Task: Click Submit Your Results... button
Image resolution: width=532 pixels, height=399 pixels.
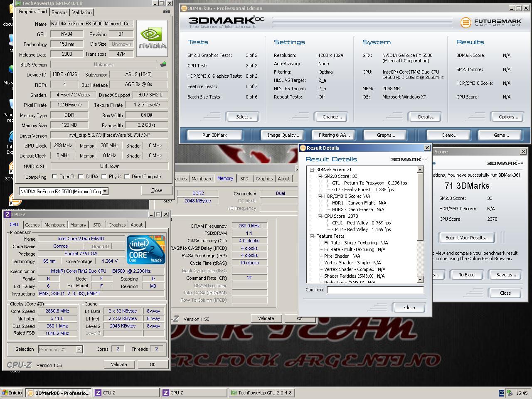Action: click(x=467, y=238)
